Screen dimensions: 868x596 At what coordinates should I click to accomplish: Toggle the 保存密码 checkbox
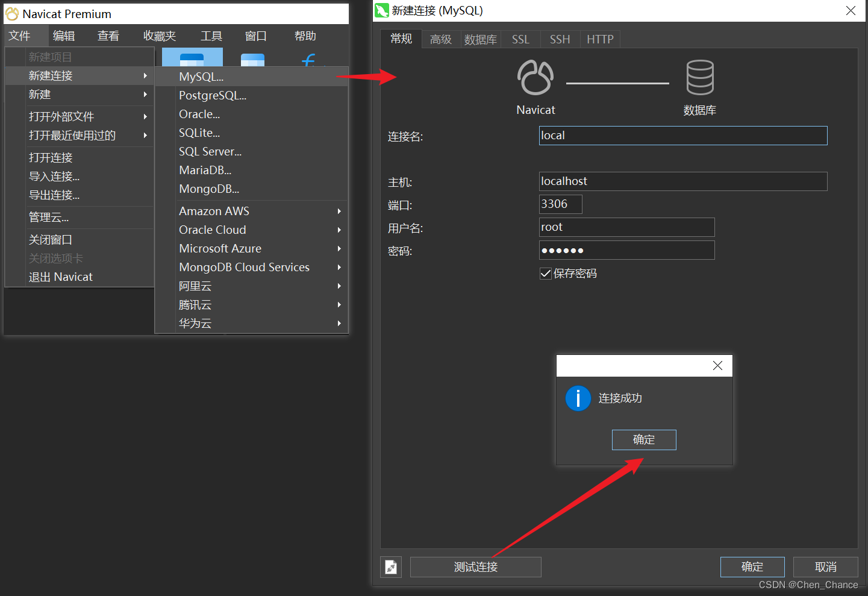pyautogui.click(x=546, y=274)
